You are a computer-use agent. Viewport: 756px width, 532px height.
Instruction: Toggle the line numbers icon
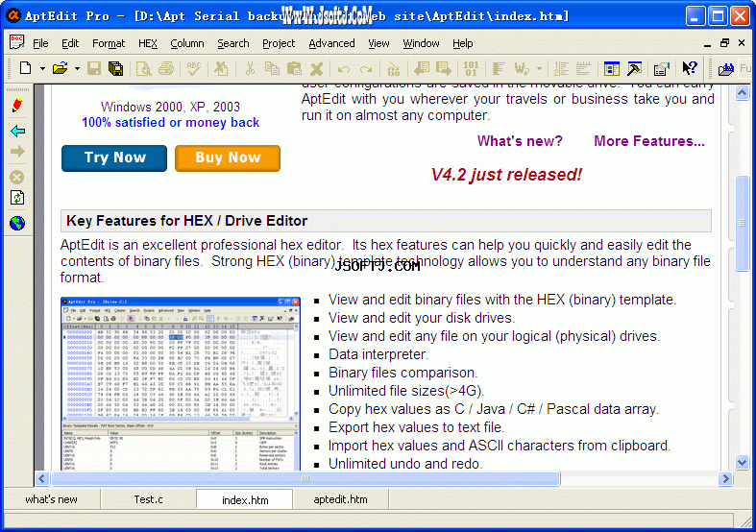coord(561,68)
